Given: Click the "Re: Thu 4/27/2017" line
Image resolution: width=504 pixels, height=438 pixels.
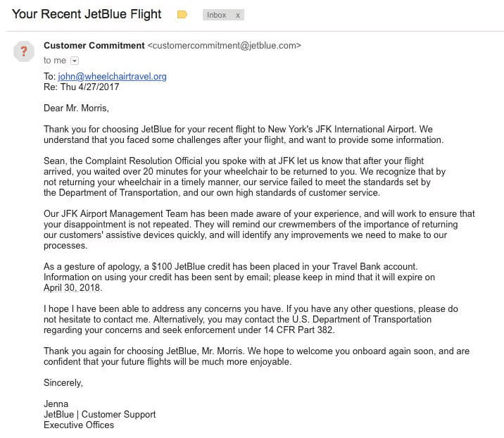Looking at the screenshot, I should click(82, 87).
